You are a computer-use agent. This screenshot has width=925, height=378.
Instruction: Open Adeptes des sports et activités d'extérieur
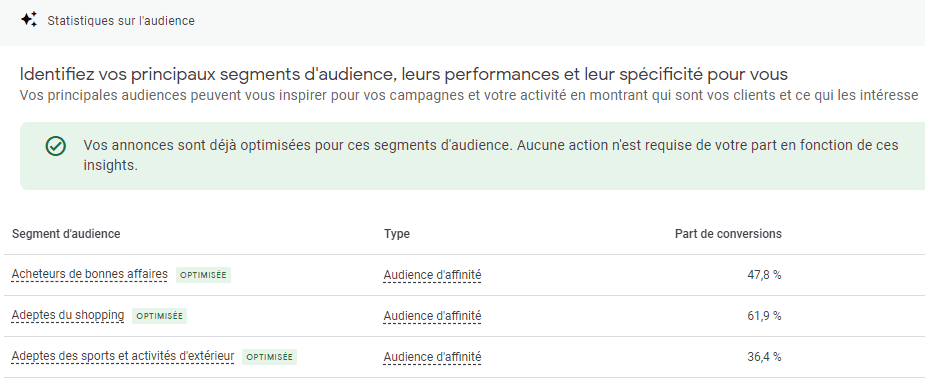click(x=123, y=356)
